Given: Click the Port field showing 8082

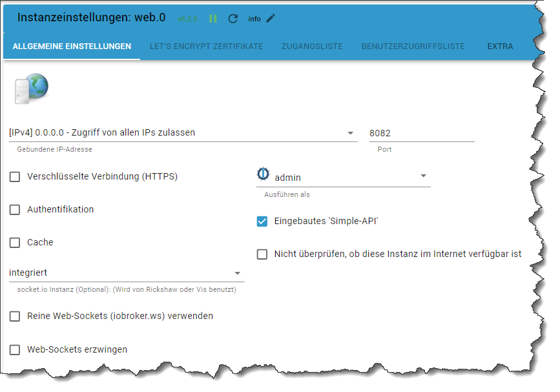Looking at the screenshot, I should (x=422, y=133).
